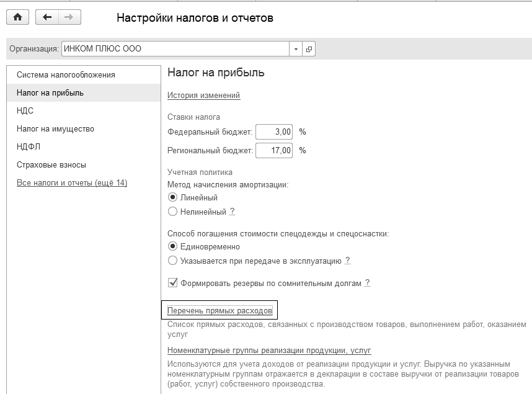Open Система налогообложения section
Image resolution: width=532 pixels, height=394 pixels.
(66, 75)
